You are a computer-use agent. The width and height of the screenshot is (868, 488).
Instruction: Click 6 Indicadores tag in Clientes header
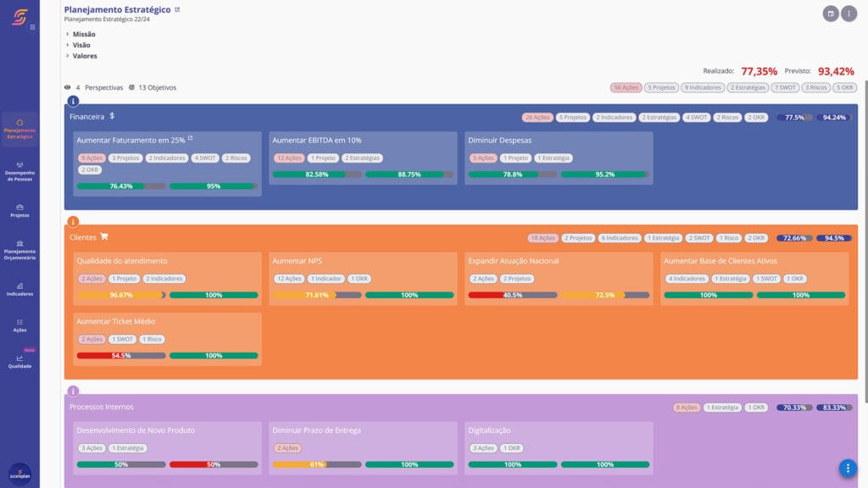coord(620,238)
